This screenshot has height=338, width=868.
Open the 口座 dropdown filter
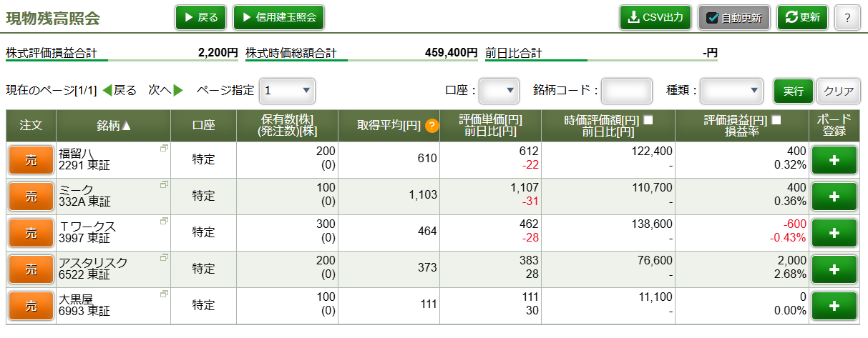[499, 91]
